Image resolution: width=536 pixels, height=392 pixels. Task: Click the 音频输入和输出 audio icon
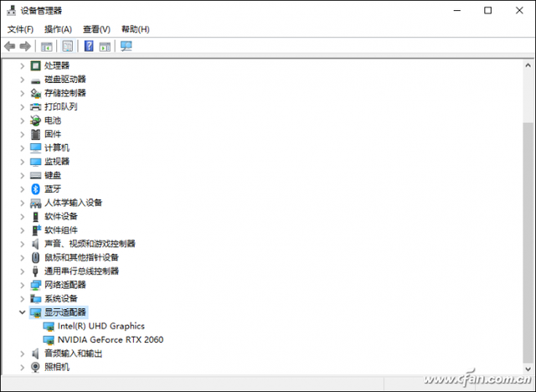pyautogui.click(x=35, y=353)
